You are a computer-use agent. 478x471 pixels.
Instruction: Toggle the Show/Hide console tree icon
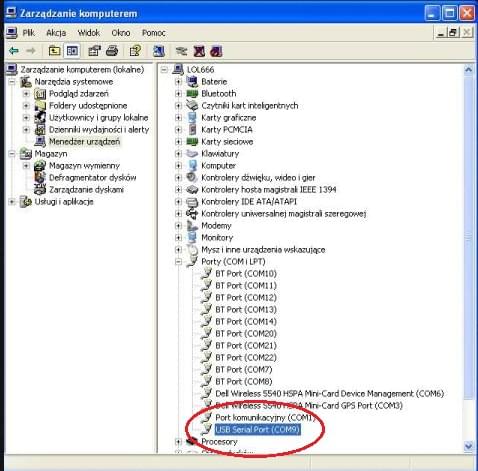[x=72, y=51]
